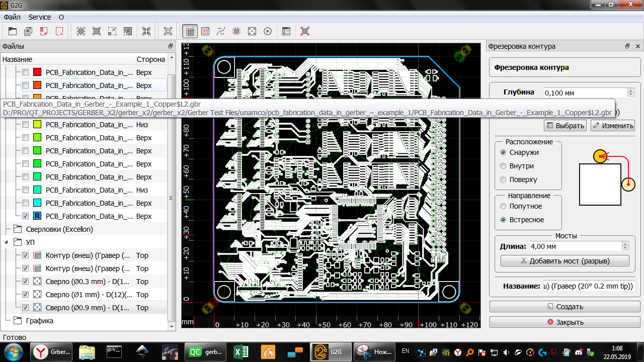Image resolution: width=644 pixels, height=362 pixels.
Task: Open the Файл menu
Action: pos(12,17)
